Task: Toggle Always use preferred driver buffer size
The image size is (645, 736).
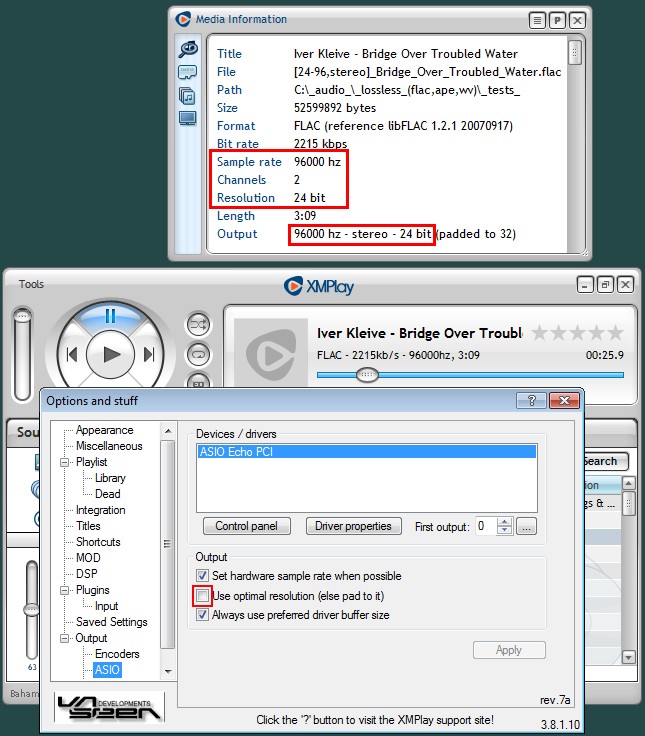Action: click(202, 614)
